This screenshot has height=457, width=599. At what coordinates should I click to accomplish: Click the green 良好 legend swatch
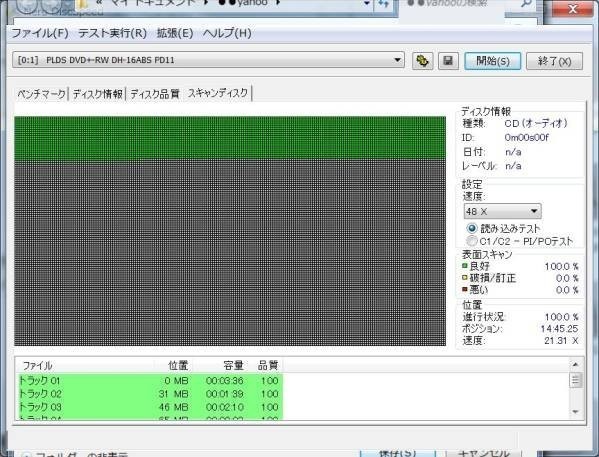click(465, 266)
